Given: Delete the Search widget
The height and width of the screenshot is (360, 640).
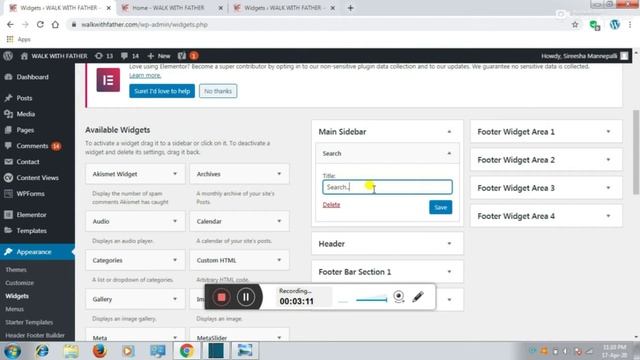Looking at the screenshot, I should click(331, 204).
